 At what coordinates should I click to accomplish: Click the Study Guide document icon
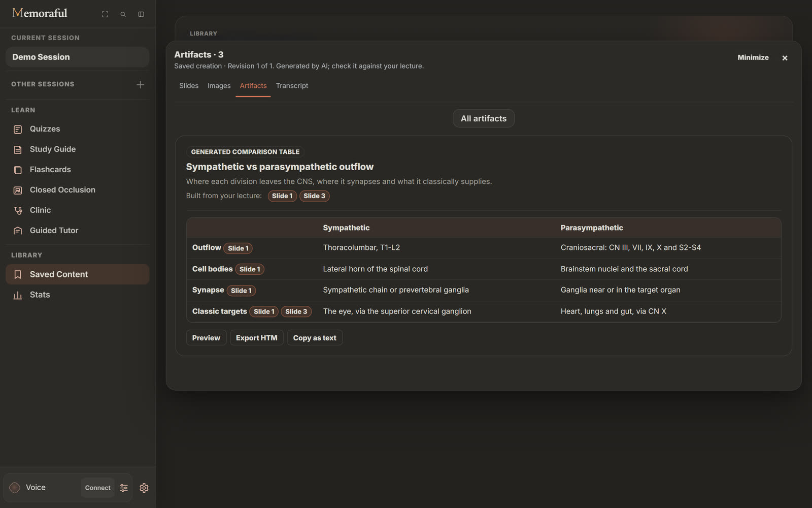(18, 149)
